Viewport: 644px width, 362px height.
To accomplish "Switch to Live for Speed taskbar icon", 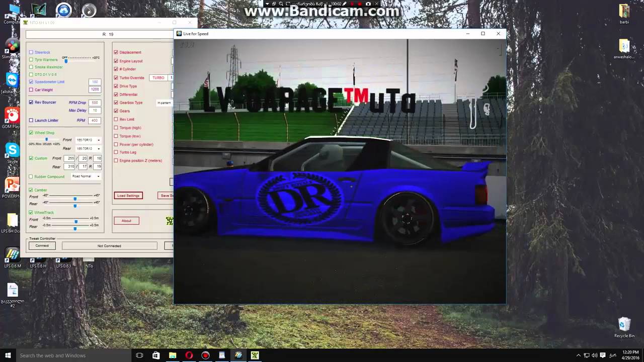I will tap(238, 355).
